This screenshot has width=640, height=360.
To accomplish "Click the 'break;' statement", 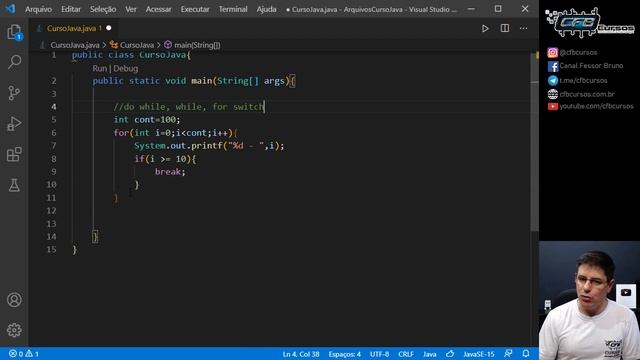I will click(170, 172).
